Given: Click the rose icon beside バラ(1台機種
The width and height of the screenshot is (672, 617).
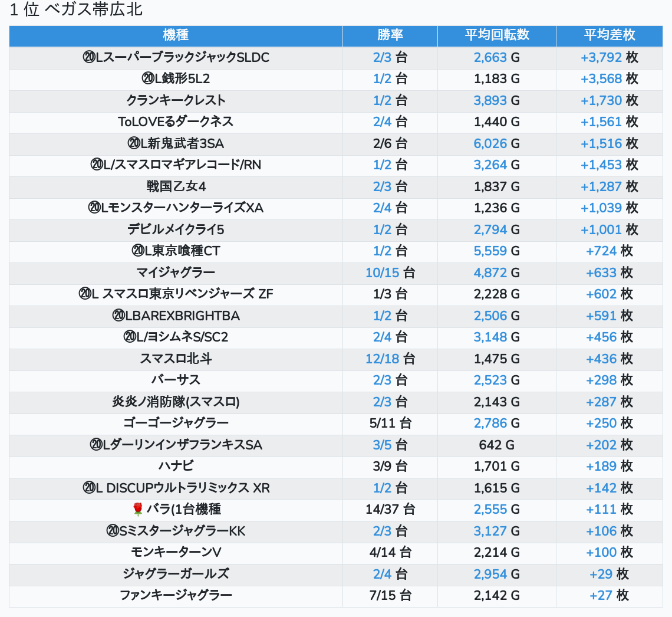Looking at the screenshot, I should (x=138, y=509).
